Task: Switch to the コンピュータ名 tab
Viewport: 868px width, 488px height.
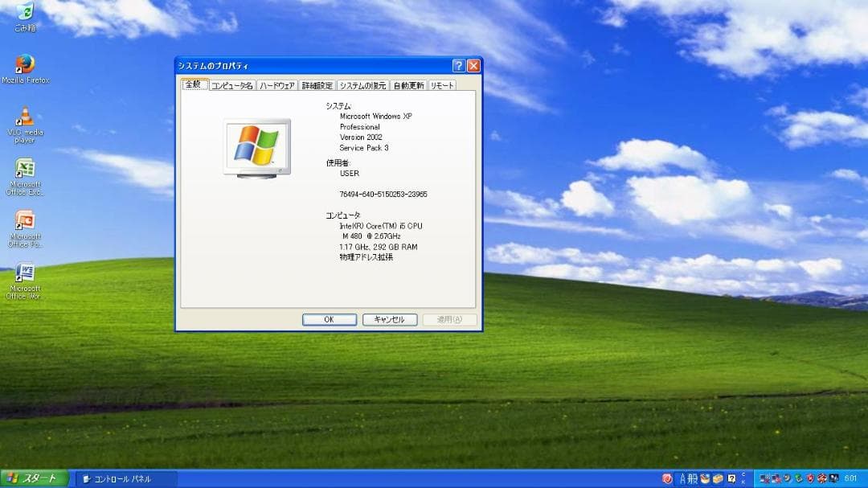Action: point(231,84)
